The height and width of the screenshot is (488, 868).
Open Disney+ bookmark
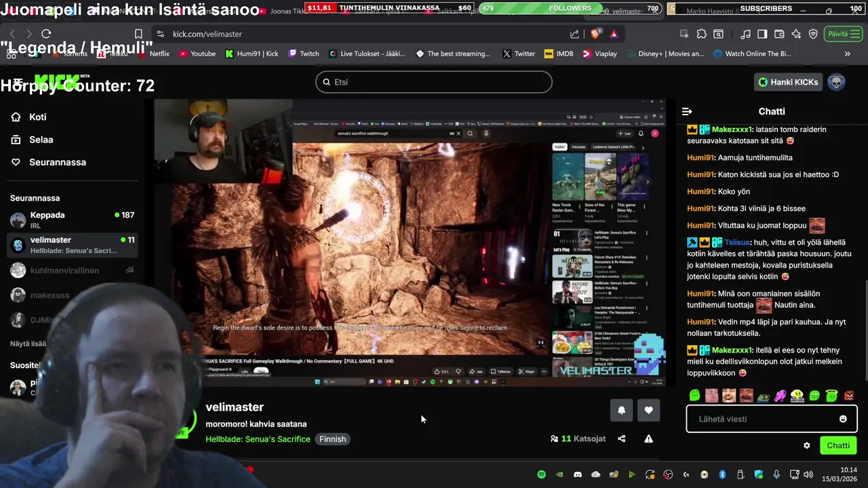665,54
